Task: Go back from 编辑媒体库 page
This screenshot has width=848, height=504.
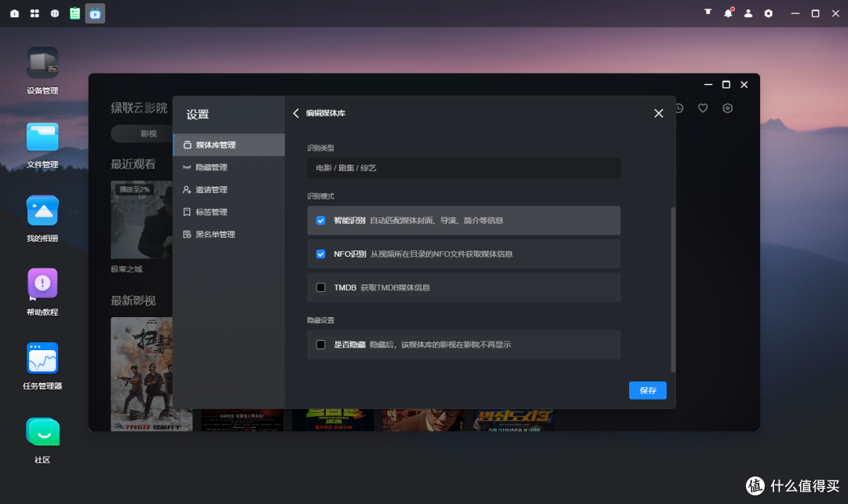Action: click(x=296, y=113)
